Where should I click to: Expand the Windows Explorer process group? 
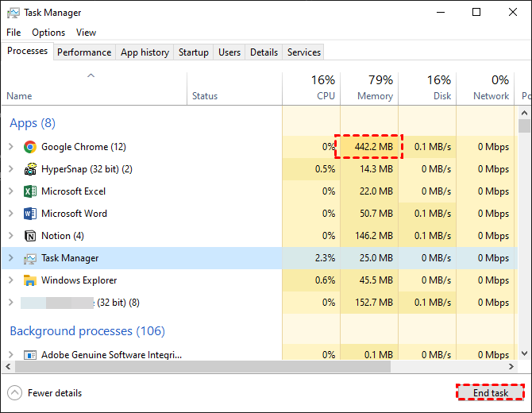click(10, 280)
